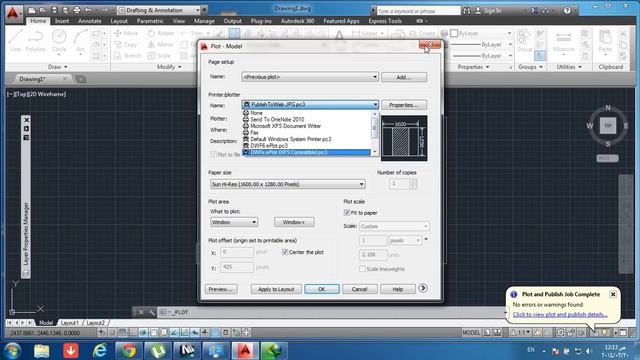Open the plot Scale Custom dropdown

coord(394,226)
